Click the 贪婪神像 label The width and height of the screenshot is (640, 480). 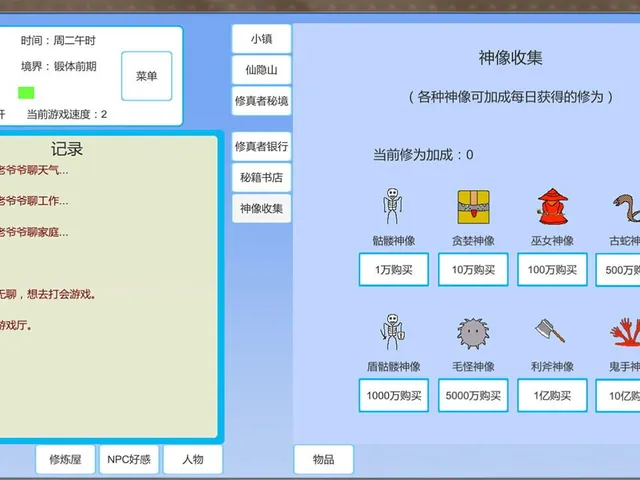tap(473, 241)
